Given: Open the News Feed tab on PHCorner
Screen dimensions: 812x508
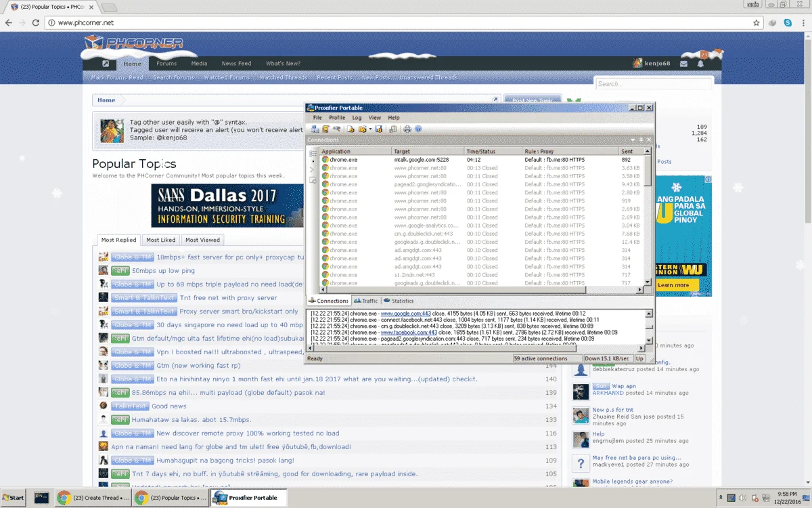Looking at the screenshot, I should [x=236, y=64].
